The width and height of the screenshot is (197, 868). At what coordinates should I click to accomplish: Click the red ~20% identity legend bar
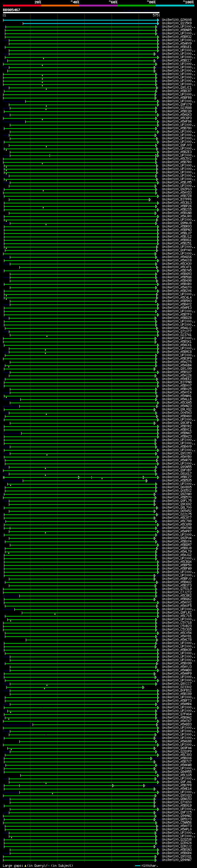coord(22,6)
